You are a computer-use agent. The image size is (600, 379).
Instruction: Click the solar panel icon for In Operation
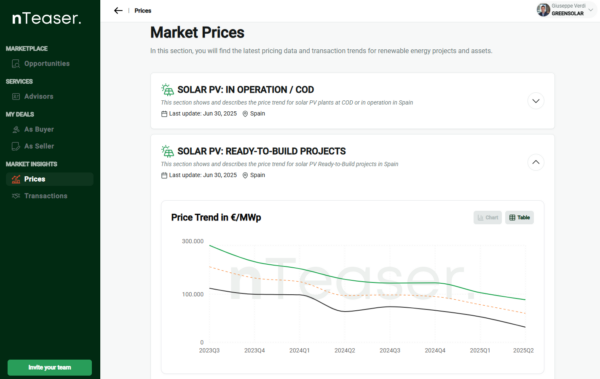pyautogui.click(x=167, y=90)
